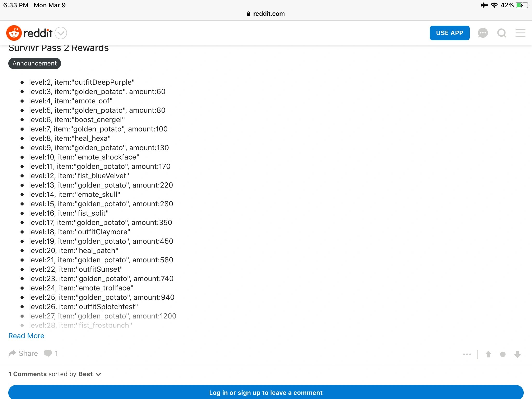Click the comment bubble icon

(x=48, y=353)
